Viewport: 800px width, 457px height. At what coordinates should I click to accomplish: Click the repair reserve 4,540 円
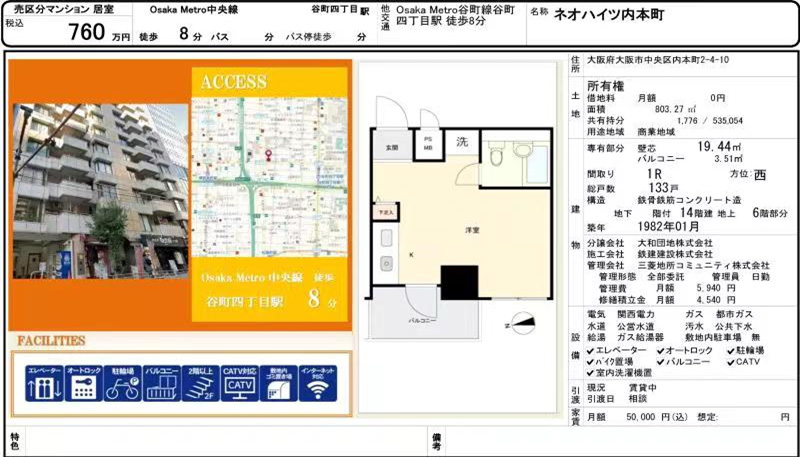click(x=717, y=300)
